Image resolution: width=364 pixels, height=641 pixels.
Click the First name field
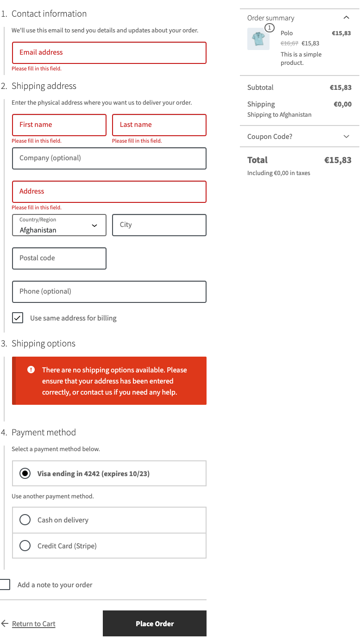coord(59,125)
